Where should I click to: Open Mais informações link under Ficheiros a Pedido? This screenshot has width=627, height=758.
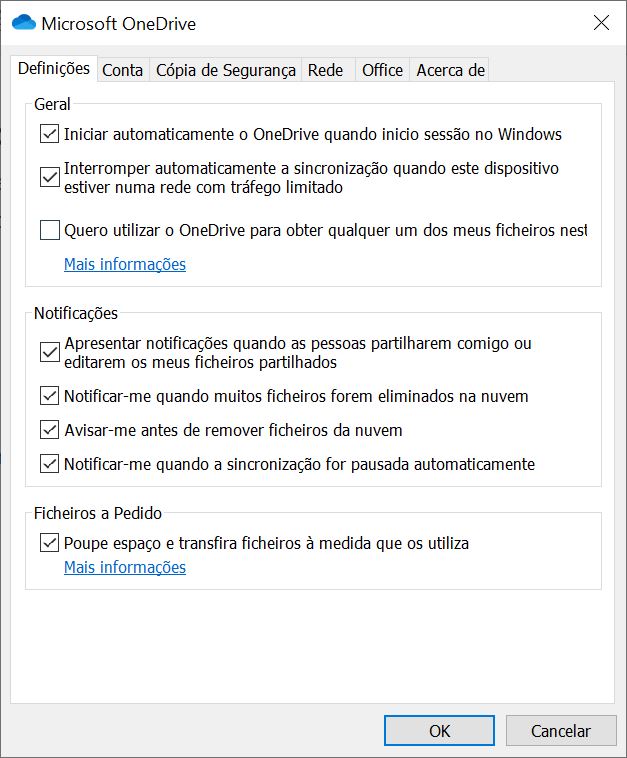pyautogui.click(x=125, y=567)
